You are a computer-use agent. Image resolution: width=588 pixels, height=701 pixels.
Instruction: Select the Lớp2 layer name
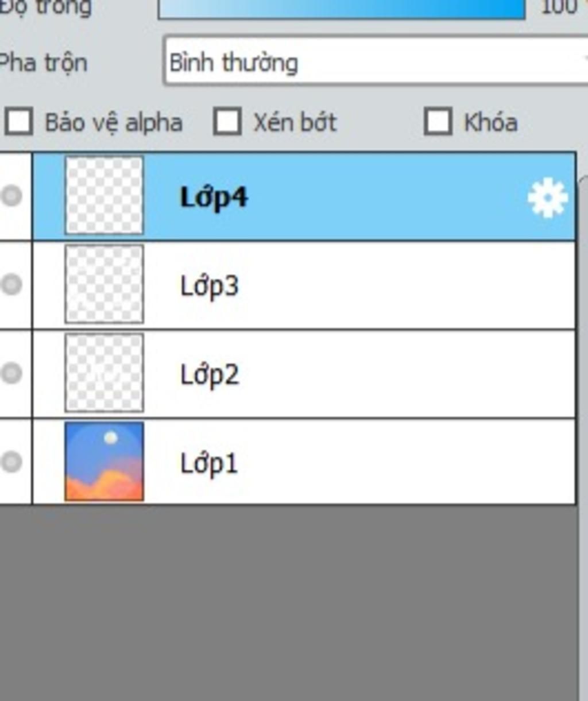click(210, 375)
